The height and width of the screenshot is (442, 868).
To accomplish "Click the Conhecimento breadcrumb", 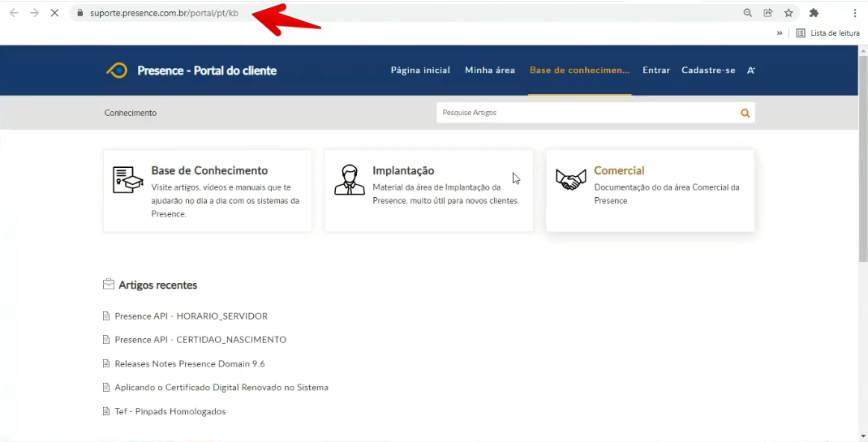I will [x=131, y=113].
